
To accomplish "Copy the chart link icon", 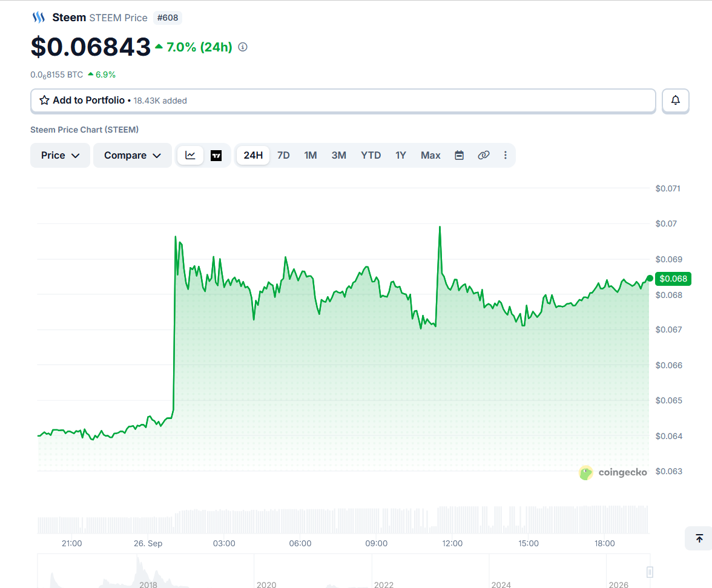I will tap(484, 155).
